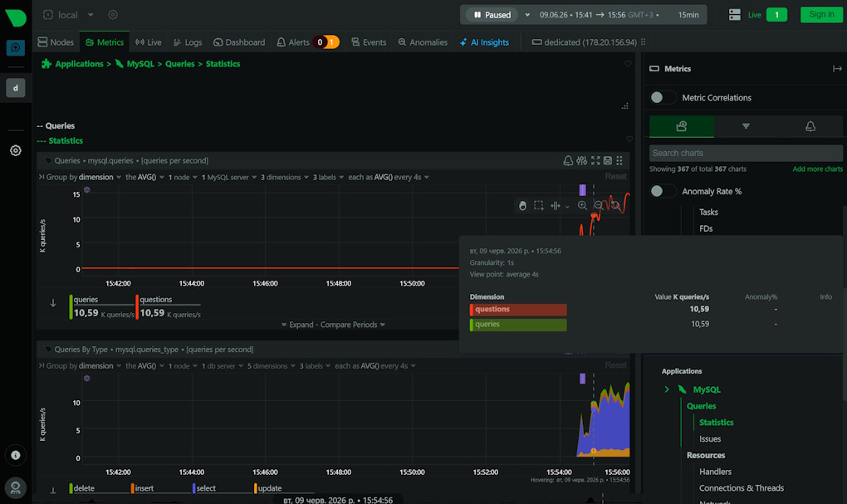This screenshot has height=504, width=847.
Task: Toggle the questions legend dimension
Action: (168, 307)
